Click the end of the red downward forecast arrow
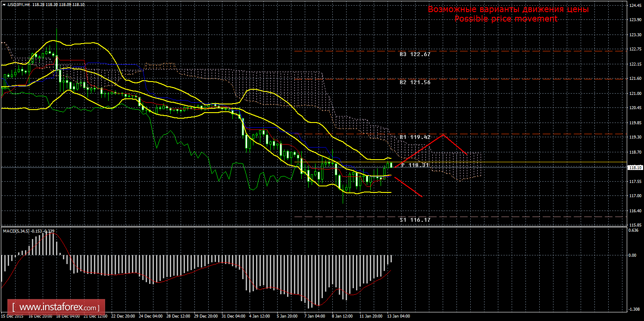This screenshot has height=321, width=644. [x=422, y=196]
